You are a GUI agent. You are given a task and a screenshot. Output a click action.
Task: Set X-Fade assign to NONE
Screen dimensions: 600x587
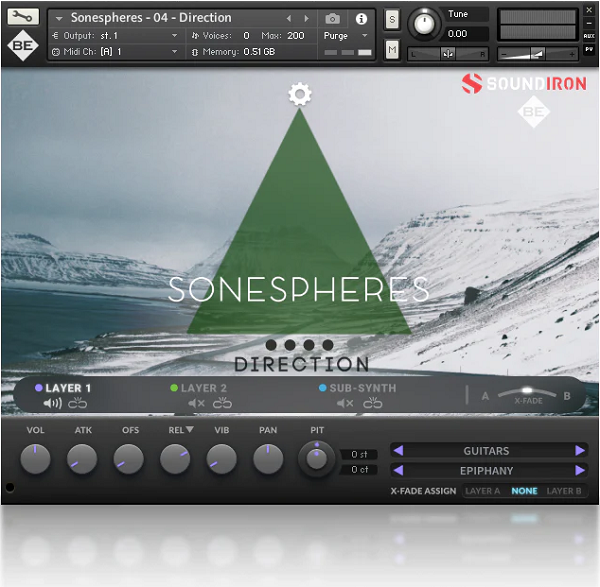[524, 491]
